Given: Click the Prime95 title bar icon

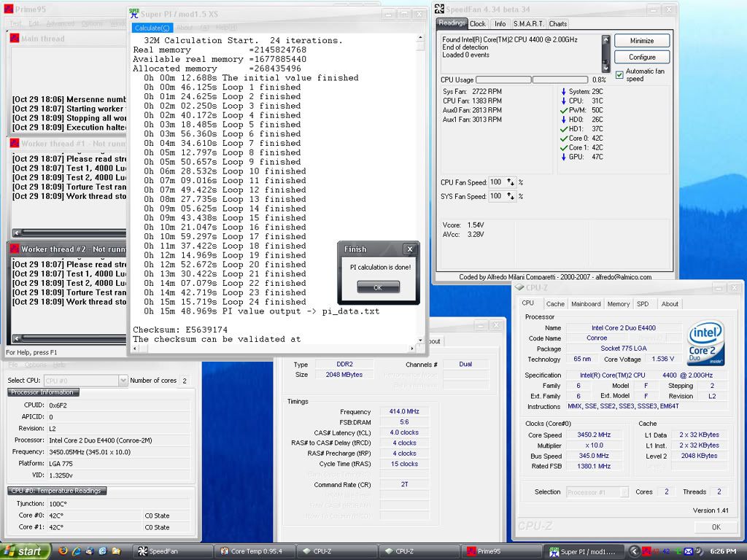Looking at the screenshot, I should tap(9, 9).
